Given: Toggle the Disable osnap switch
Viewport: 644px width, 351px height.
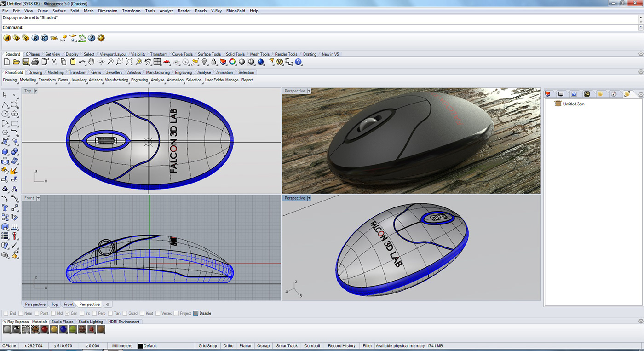Looking at the screenshot, I should click(x=195, y=313).
